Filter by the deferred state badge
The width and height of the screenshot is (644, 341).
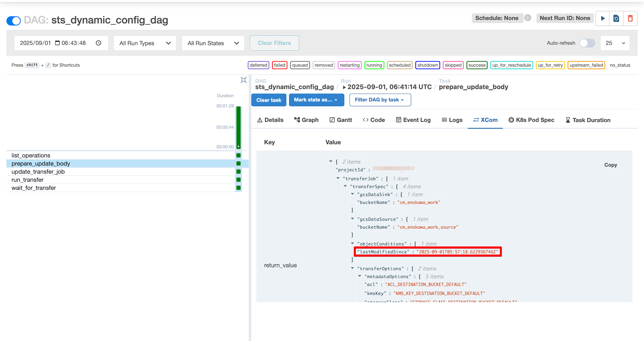click(259, 65)
